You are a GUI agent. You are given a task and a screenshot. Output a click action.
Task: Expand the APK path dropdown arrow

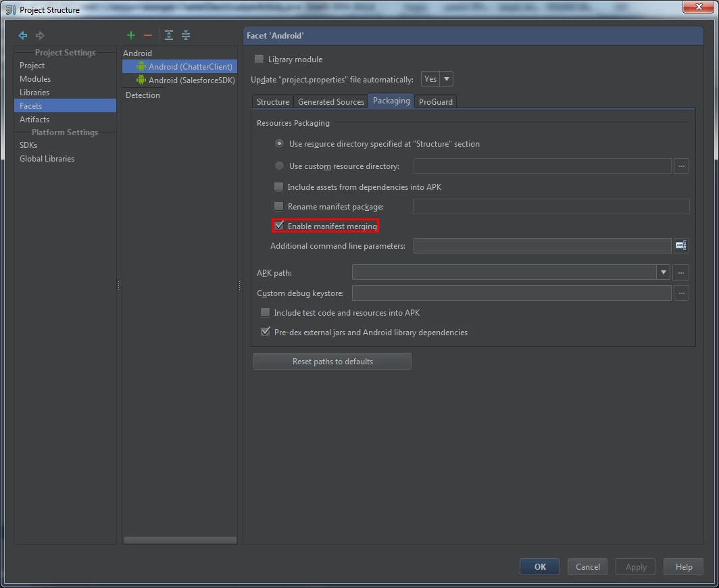click(663, 272)
